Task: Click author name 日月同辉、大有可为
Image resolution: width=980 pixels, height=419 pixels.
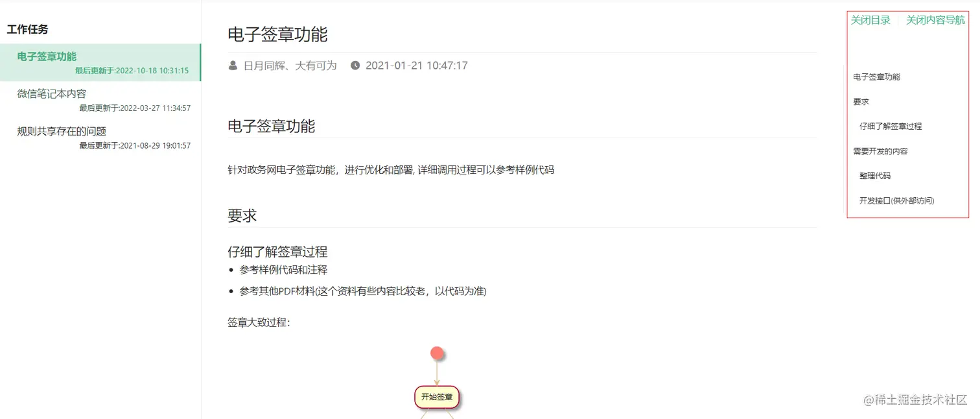Action: (290, 66)
